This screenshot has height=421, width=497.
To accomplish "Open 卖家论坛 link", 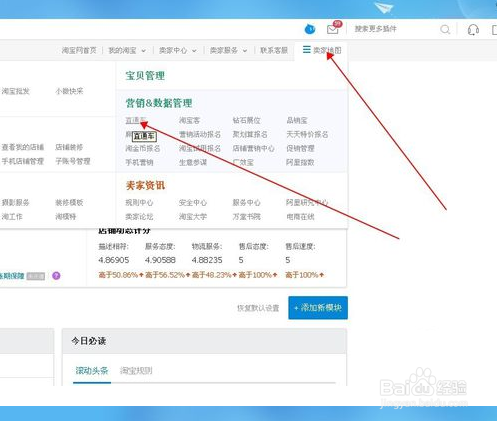I will point(139,217).
